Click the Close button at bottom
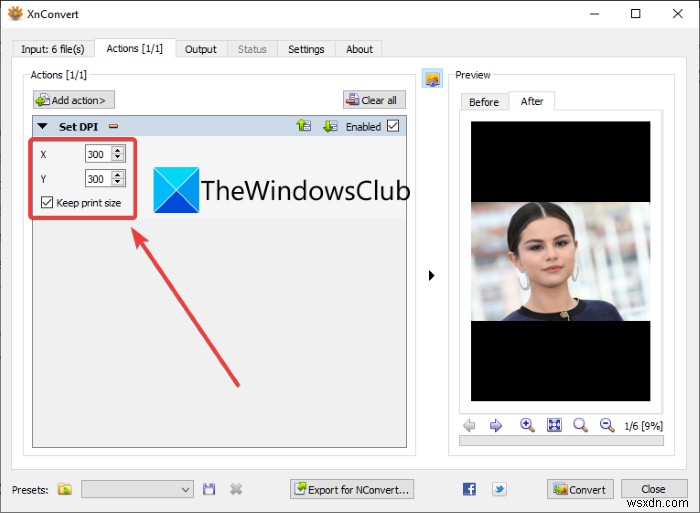 pos(654,489)
